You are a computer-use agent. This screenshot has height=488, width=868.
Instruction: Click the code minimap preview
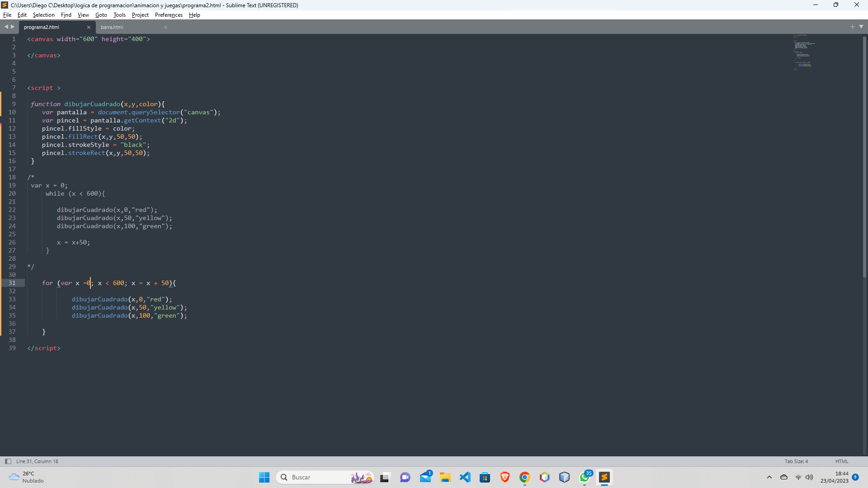[804, 52]
